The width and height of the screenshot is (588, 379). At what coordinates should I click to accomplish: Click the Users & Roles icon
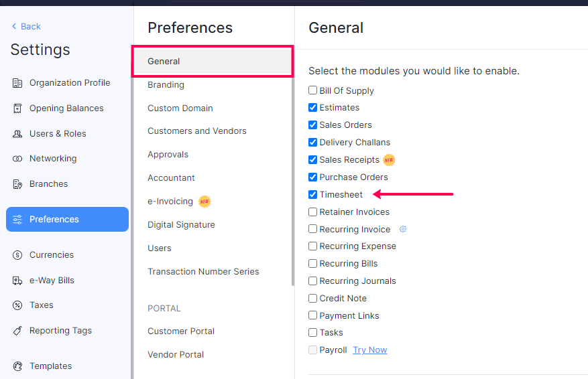click(17, 134)
